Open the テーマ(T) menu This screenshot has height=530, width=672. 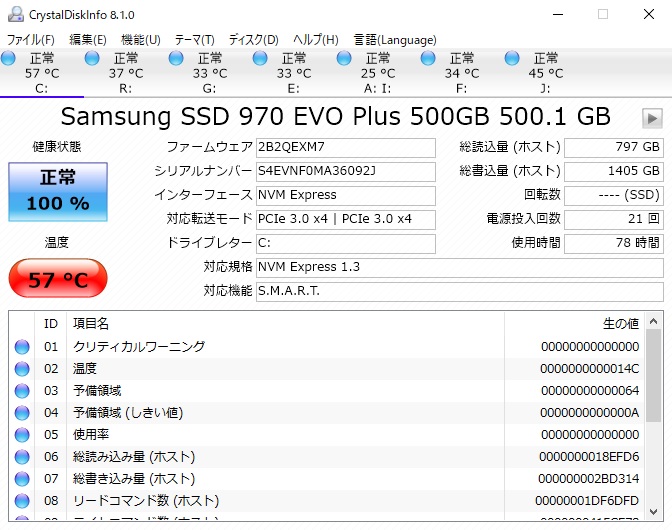(194, 40)
